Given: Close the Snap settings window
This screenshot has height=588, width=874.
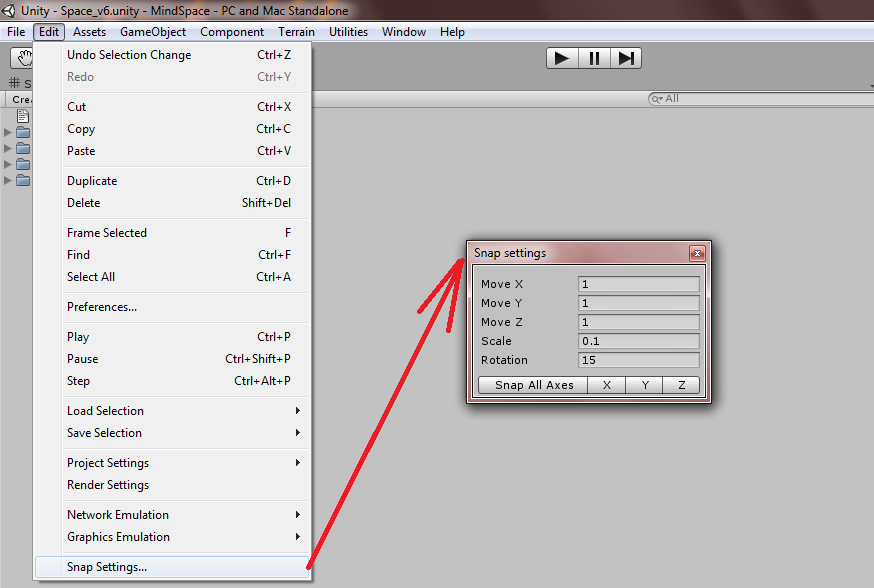Looking at the screenshot, I should [697, 254].
